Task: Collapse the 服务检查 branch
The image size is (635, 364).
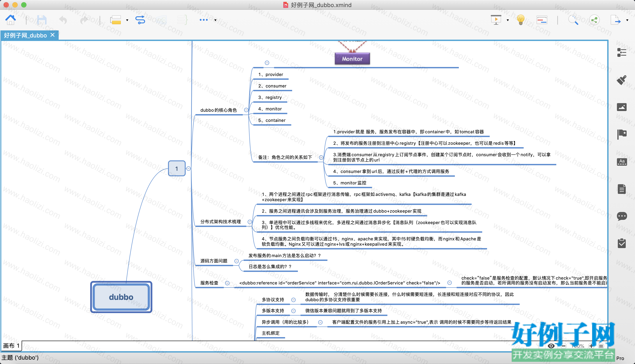Action: (x=227, y=283)
